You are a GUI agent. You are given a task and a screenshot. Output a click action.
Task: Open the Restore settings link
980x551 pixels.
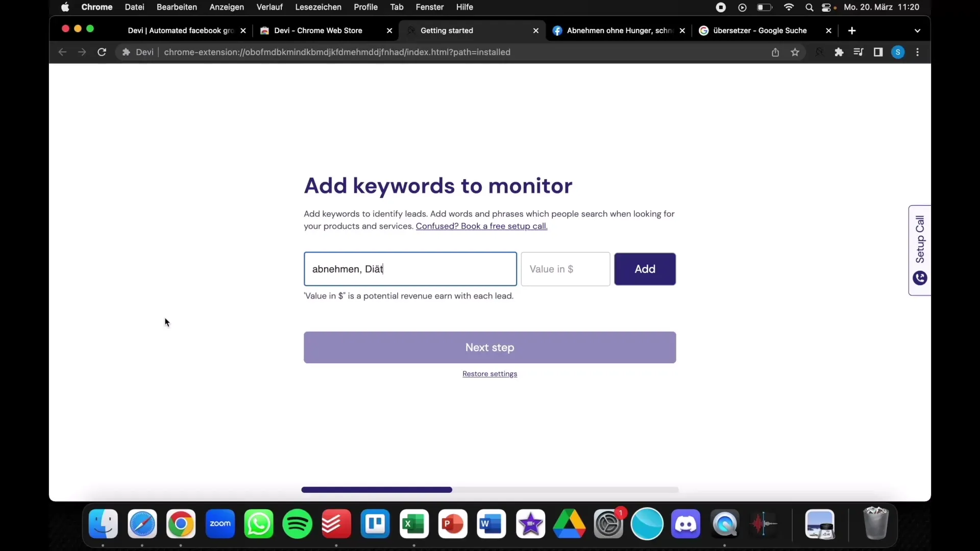[489, 374]
